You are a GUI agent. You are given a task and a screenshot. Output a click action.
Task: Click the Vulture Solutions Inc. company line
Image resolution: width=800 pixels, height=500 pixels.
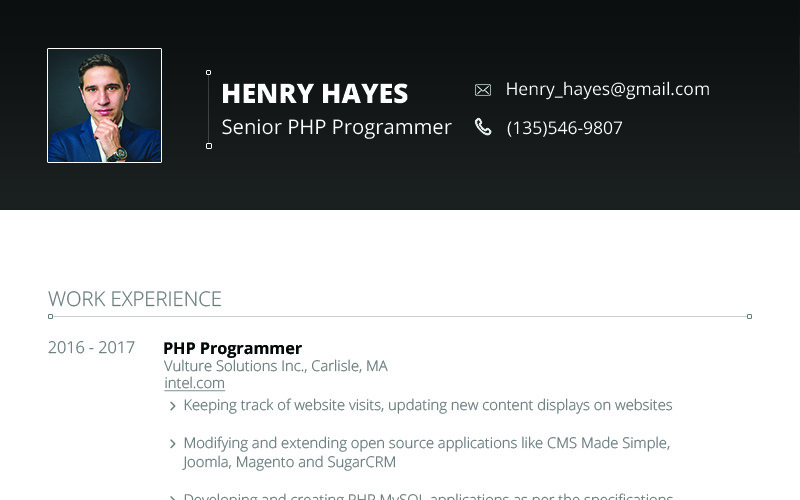click(275, 366)
